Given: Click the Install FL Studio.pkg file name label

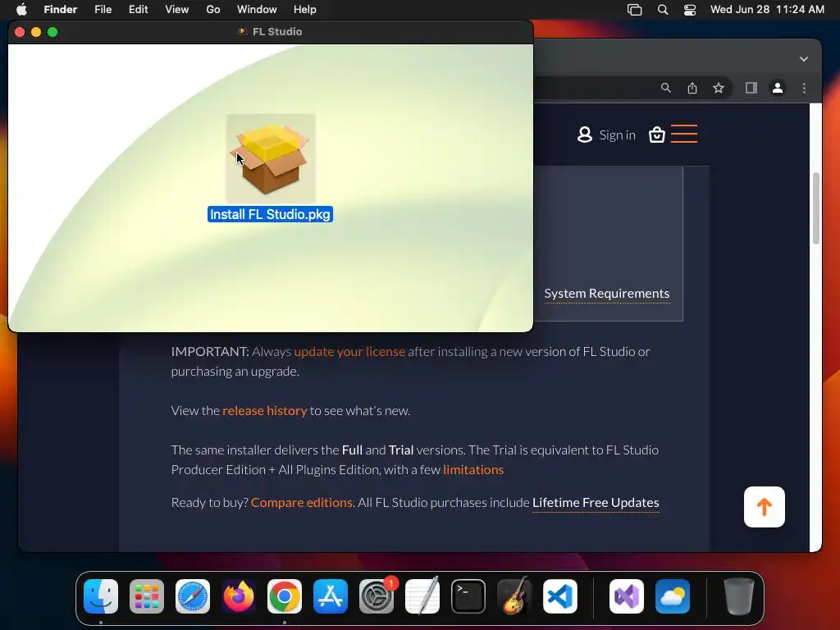Looking at the screenshot, I should pos(270,214).
